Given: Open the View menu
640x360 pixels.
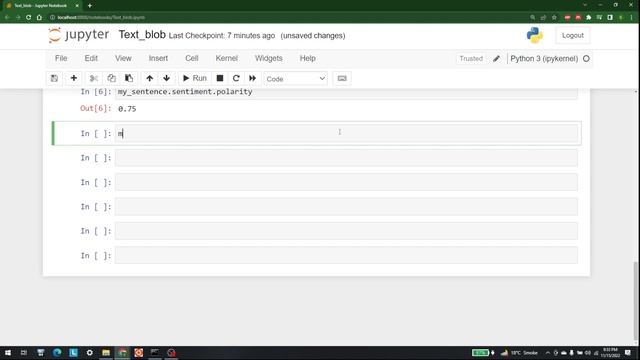Looking at the screenshot, I should click(x=123, y=58).
